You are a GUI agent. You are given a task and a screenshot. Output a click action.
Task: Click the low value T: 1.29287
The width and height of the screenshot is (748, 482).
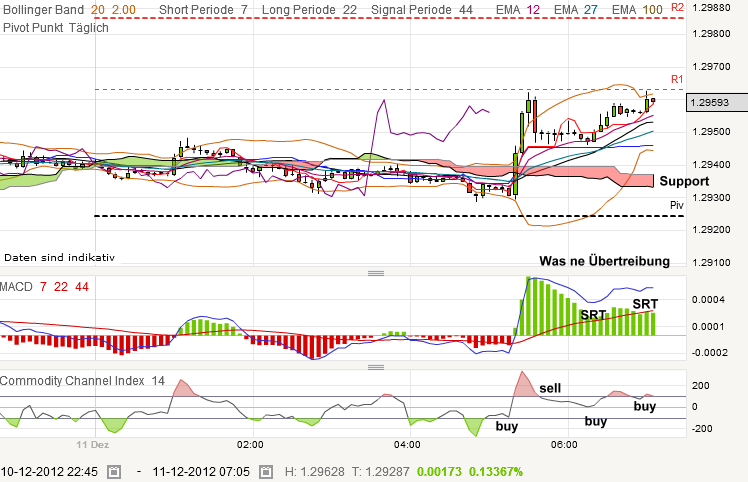pos(381,472)
